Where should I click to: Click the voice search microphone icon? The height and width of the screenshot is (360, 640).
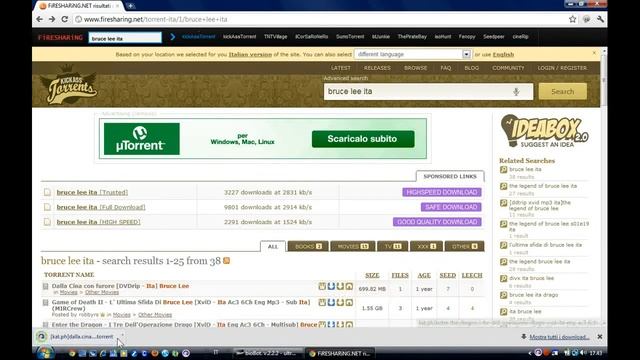tap(516, 91)
